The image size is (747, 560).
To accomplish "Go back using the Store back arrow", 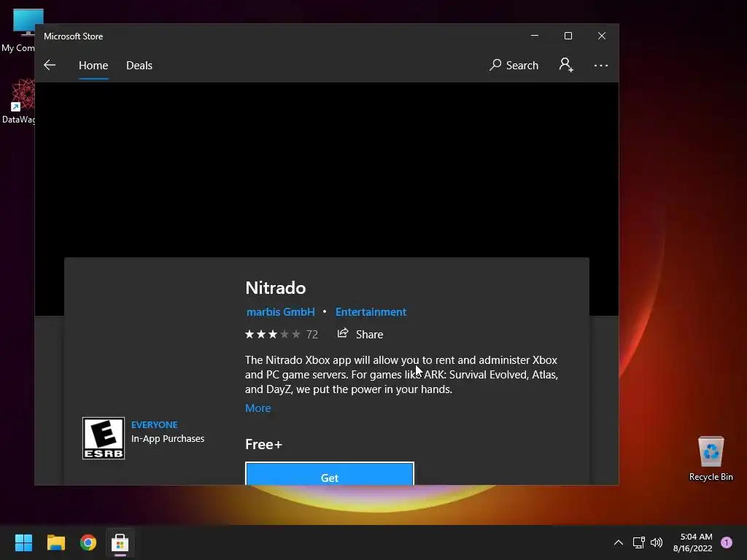I will click(x=50, y=65).
